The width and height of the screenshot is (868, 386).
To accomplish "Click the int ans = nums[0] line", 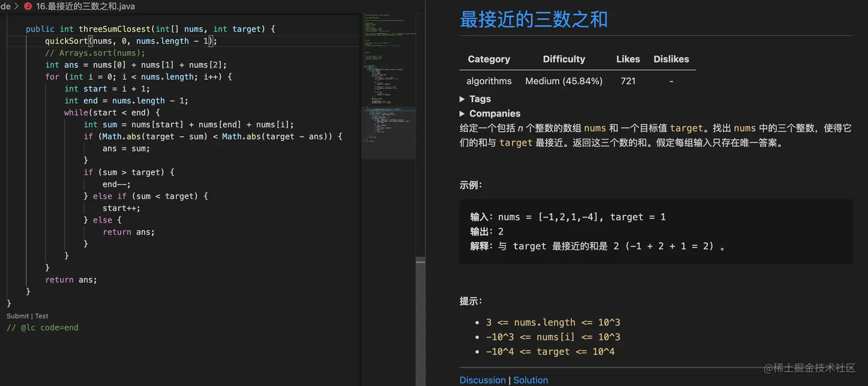I will pos(136,65).
